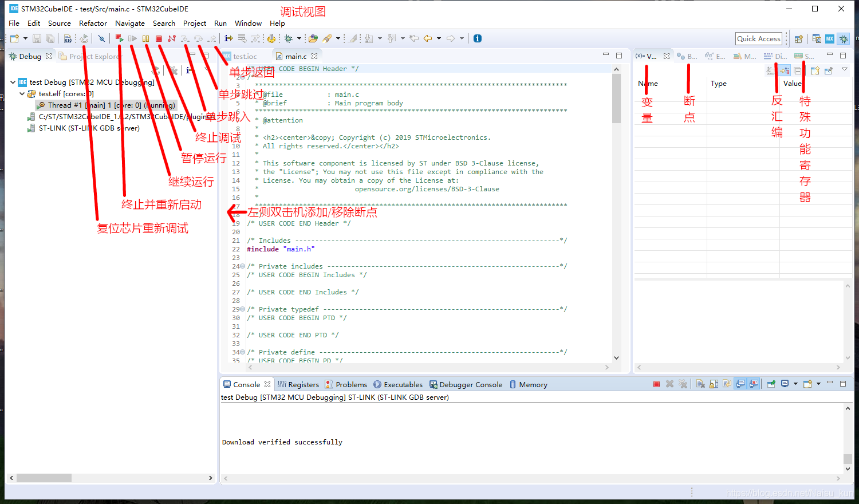The height and width of the screenshot is (504, 859).
Task: Close the main.c editor tab
Action: coord(314,56)
